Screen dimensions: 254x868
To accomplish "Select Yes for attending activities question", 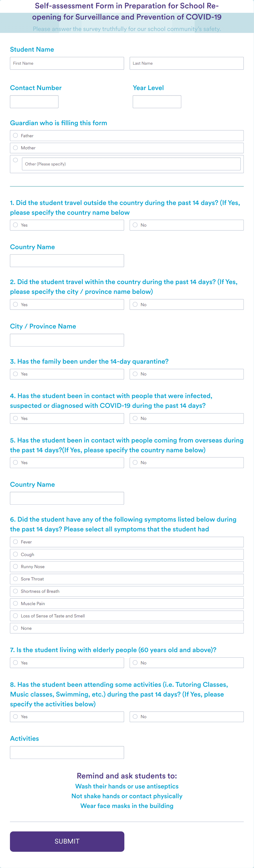I will (16, 717).
